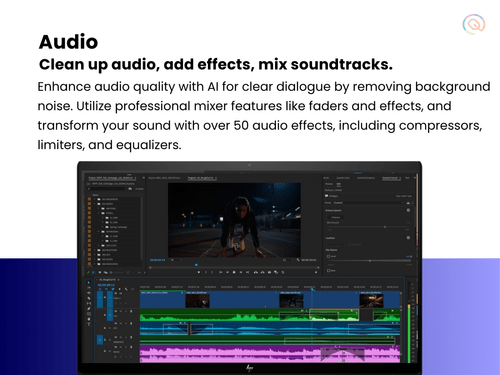Click the Project panel vertical scrollbar
The width and height of the screenshot is (500, 375).
[142, 228]
